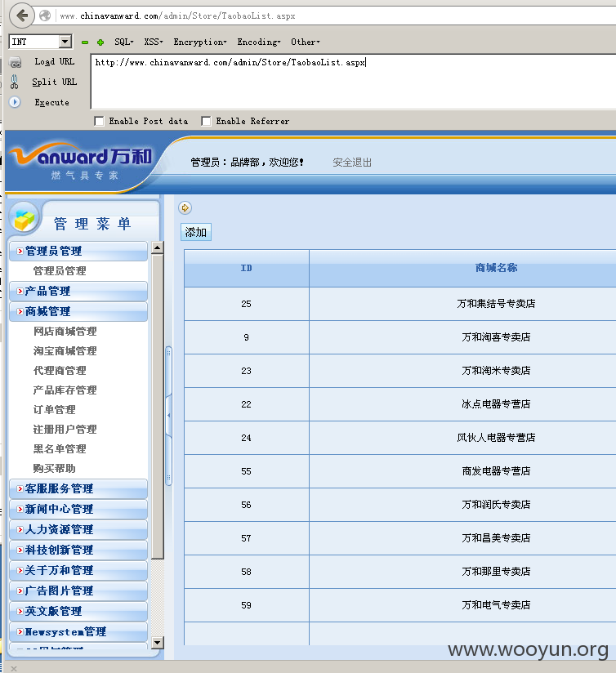Click the browser back arrow button
The height and width of the screenshot is (673, 616).
(x=21, y=16)
